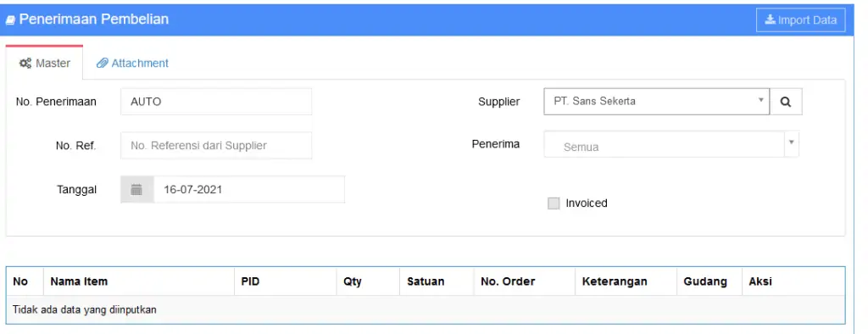Select the PT. Sans Sekerta supplier combo box
The height and width of the screenshot is (334, 868).
click(x=657, y=102)
